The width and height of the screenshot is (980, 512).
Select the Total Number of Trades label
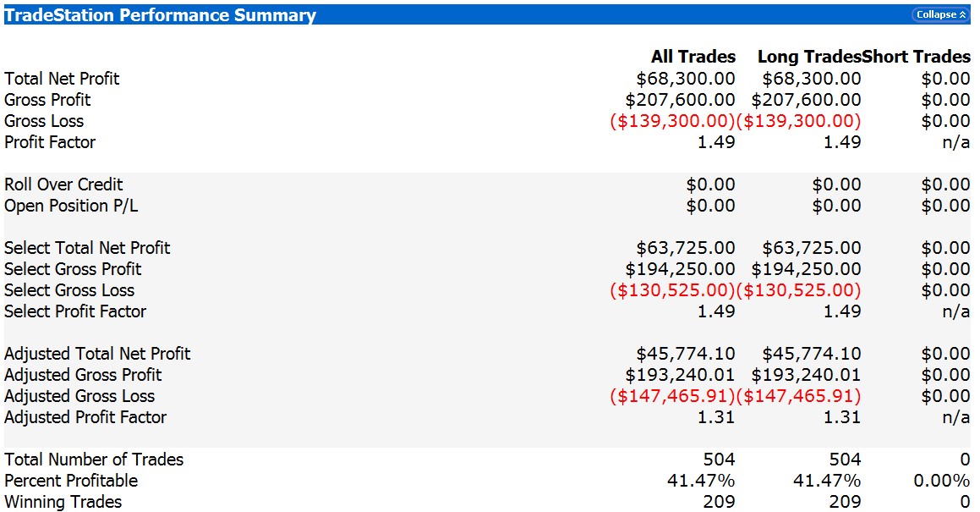pyautogui.click(x=94, y=460)
